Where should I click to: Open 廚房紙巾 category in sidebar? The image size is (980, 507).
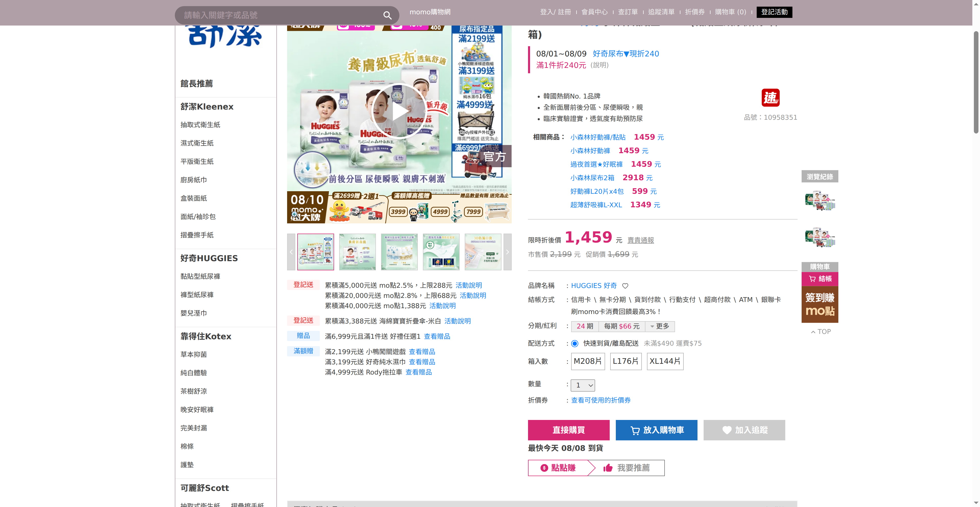click(x=194, y=180)
